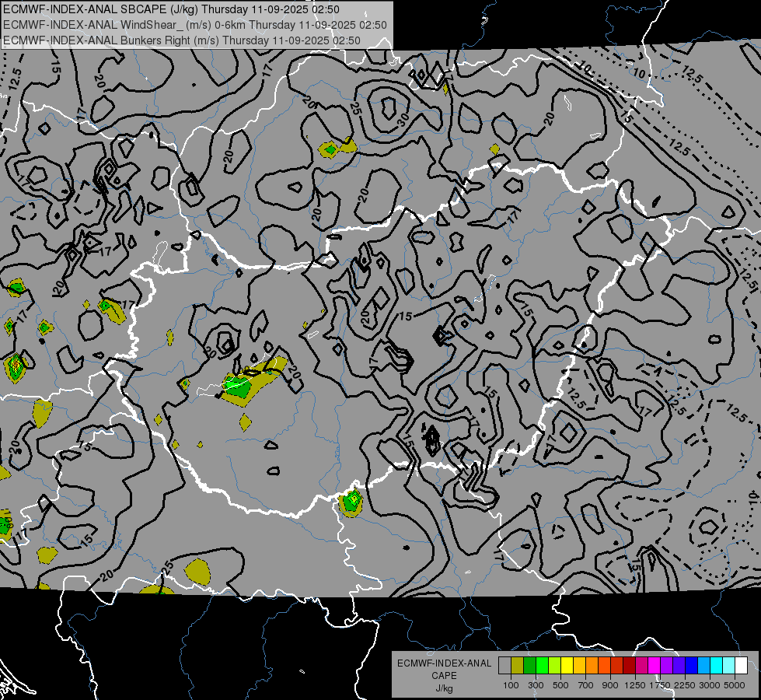Click the 1250 legend value label
This screenshot has width=761, height=700.
[634, 685]
